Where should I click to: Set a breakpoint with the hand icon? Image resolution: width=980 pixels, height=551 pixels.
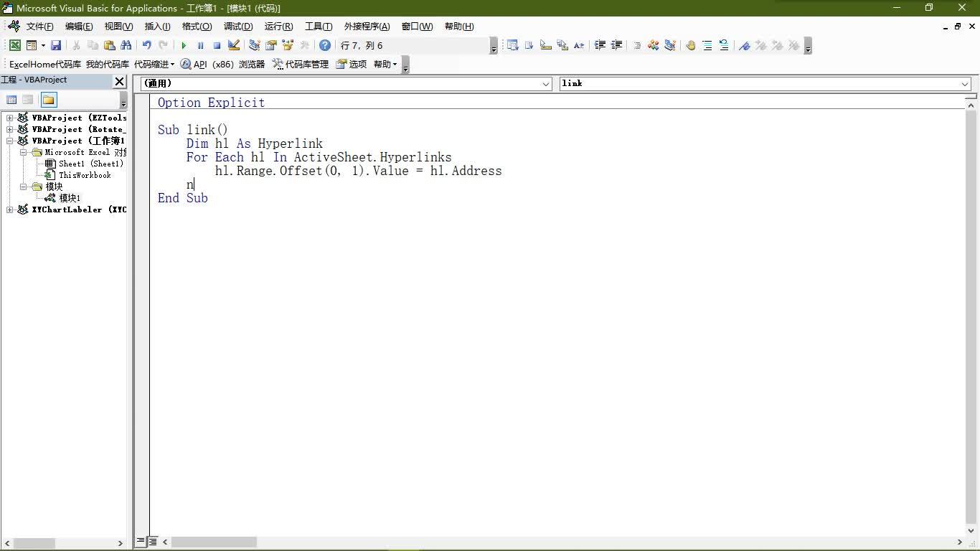(x=690, y=45)
